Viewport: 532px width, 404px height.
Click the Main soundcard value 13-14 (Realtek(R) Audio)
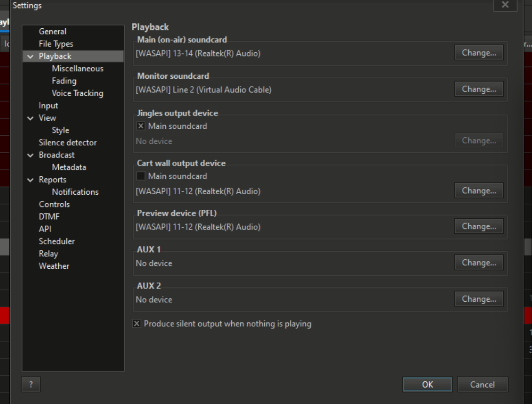click(198, 53)
